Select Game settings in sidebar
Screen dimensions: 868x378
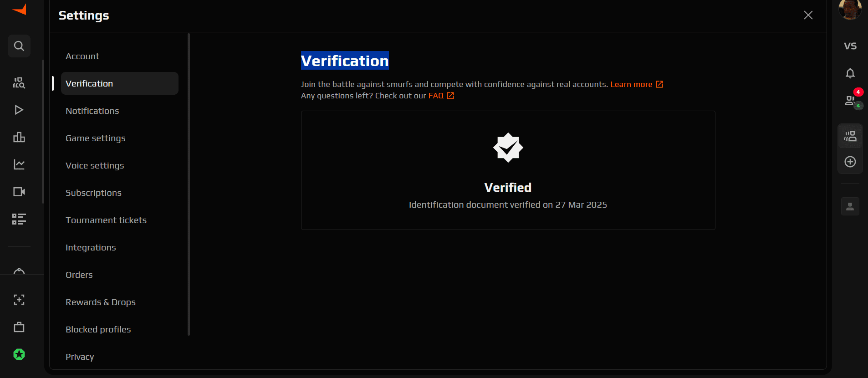click(95, 138)
